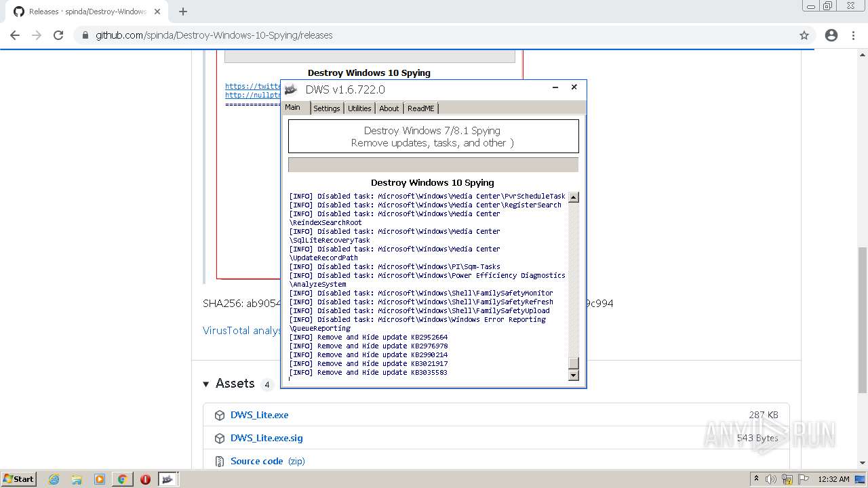
Task: Click the DWS log scrollbar up arrow
Action: 574,197
